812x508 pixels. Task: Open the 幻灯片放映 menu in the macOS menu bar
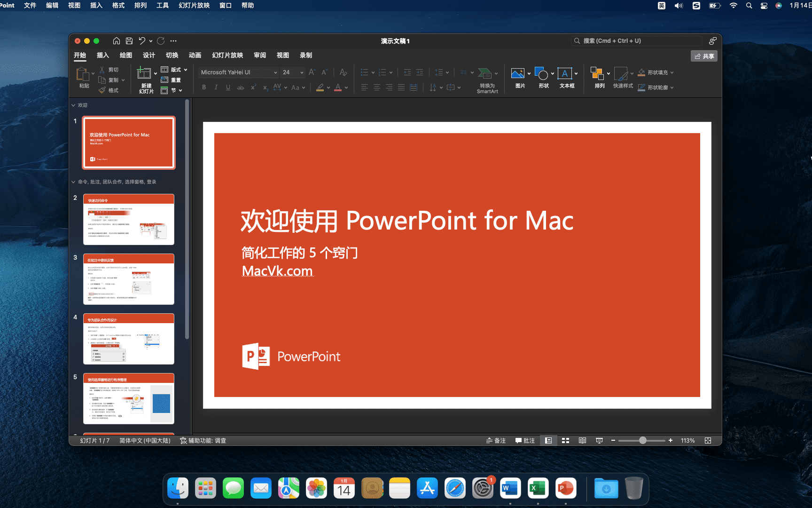(194, 5)
